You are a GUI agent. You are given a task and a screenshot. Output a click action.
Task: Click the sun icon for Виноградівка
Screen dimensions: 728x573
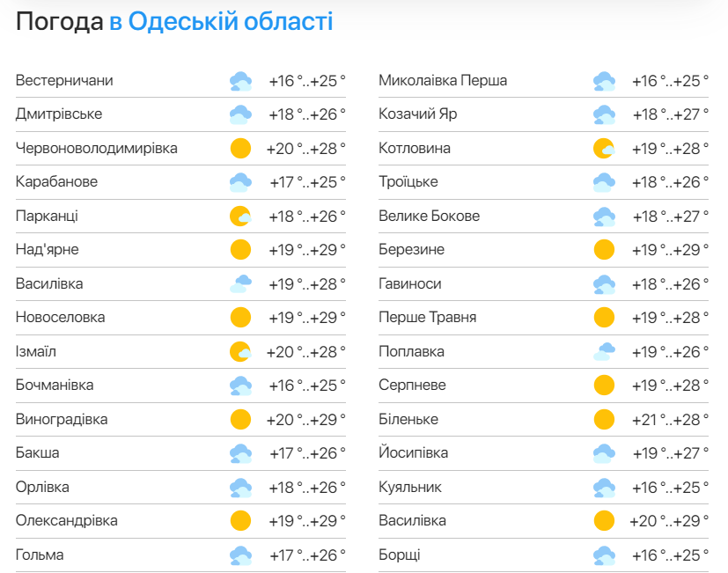pyautogui.click(x=240, y=419)
